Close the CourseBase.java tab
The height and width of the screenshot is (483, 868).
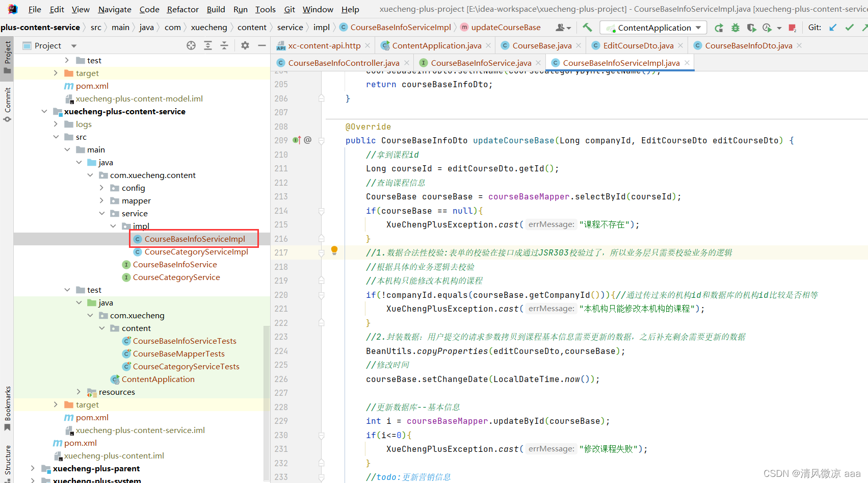pyautogui.click(x=578, y=45)
